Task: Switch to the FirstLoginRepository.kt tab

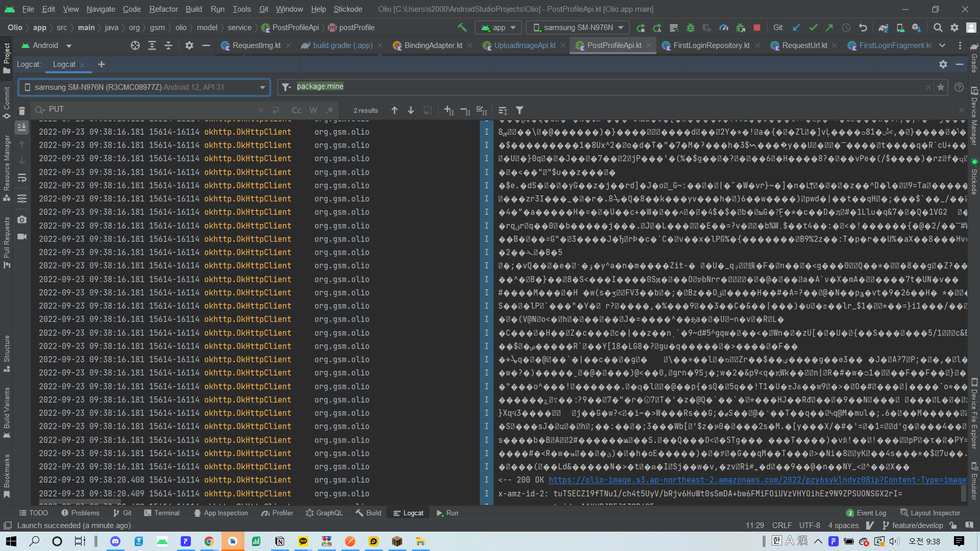Action: 711,45
